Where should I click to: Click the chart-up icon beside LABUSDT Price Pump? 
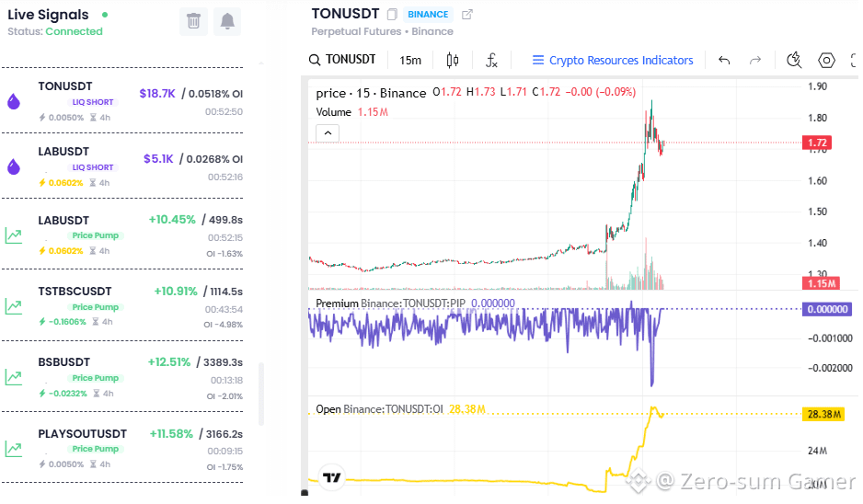(x=13, y=236)
